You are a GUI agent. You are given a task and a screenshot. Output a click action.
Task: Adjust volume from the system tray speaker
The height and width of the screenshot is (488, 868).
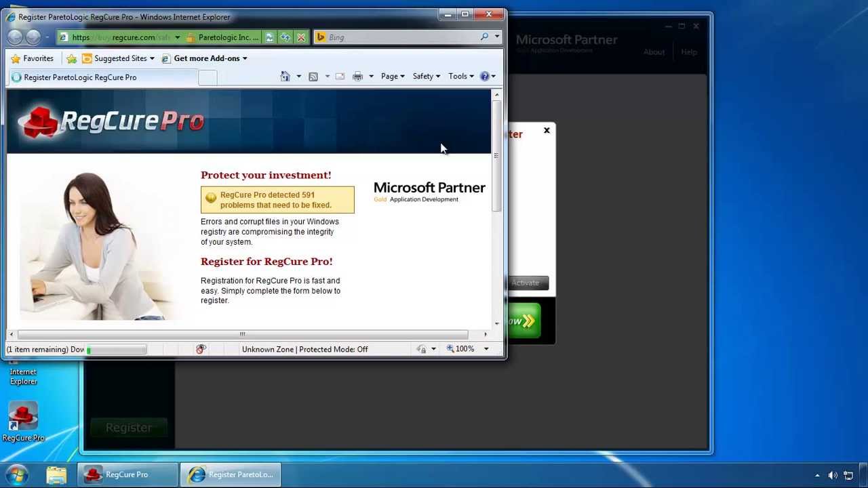click(x=833, y=475)
